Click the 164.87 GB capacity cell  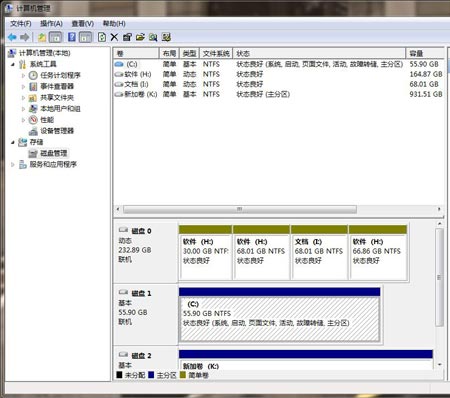(426, 74)
